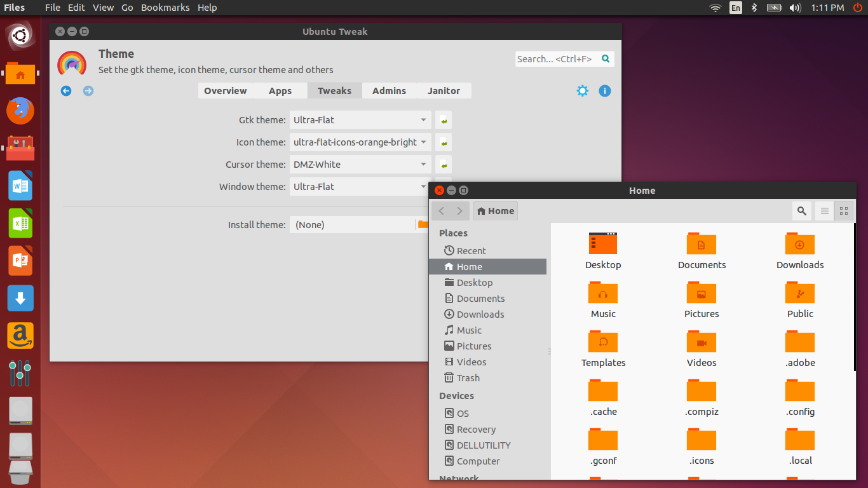Click the Home path button in Files
868x488 pixels.
(496, 211)
